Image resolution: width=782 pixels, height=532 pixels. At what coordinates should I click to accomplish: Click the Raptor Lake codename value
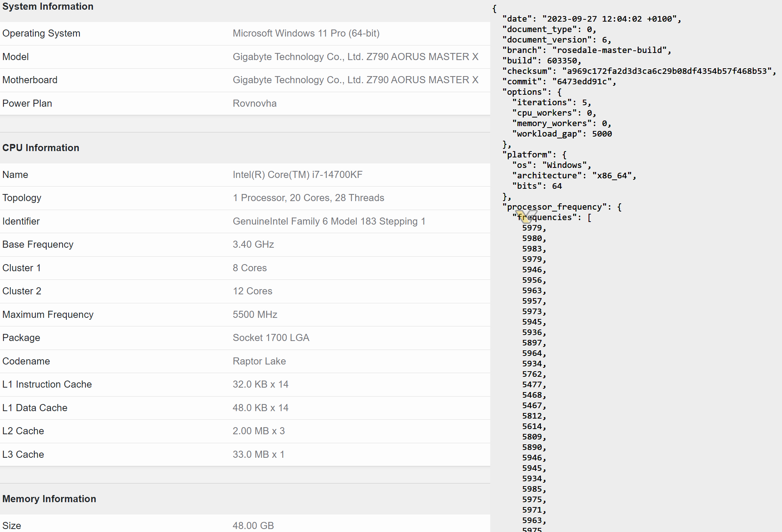pos(259,361)
